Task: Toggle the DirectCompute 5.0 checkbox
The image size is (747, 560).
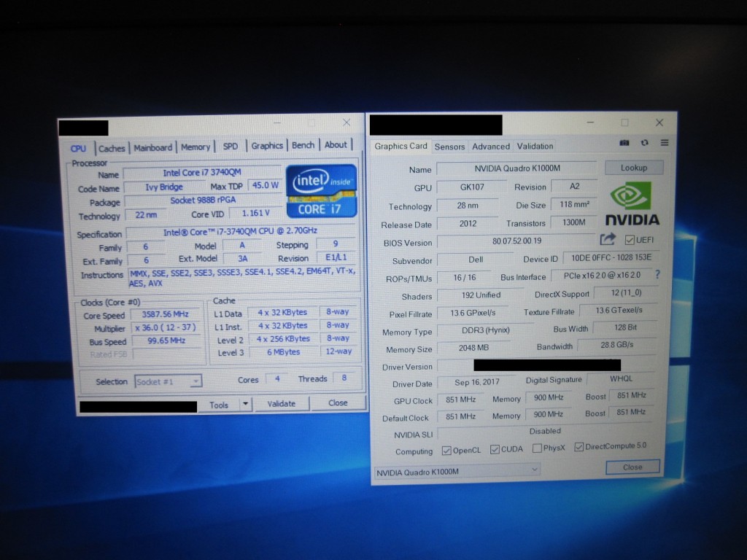Action: 578,447
